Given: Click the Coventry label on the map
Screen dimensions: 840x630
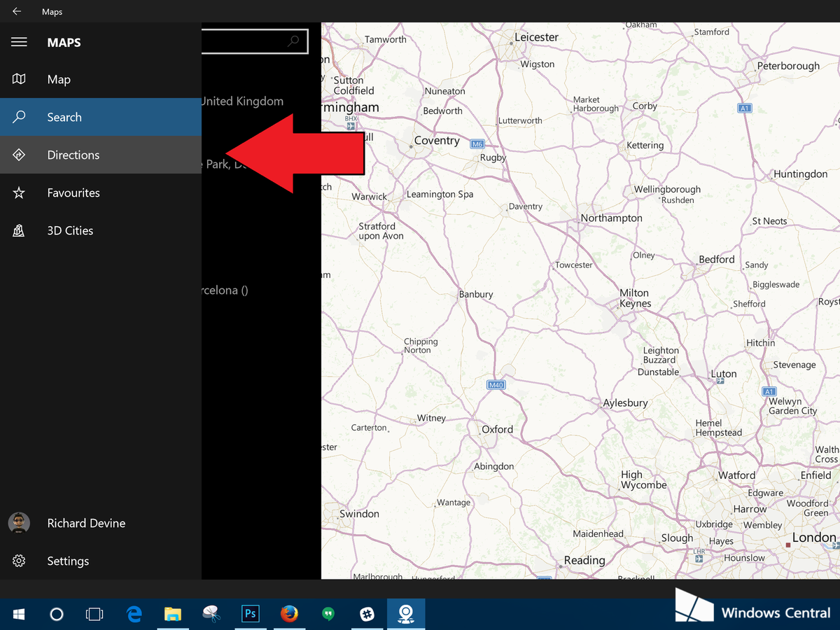Looking at the screenshot, I should (437, 140).
